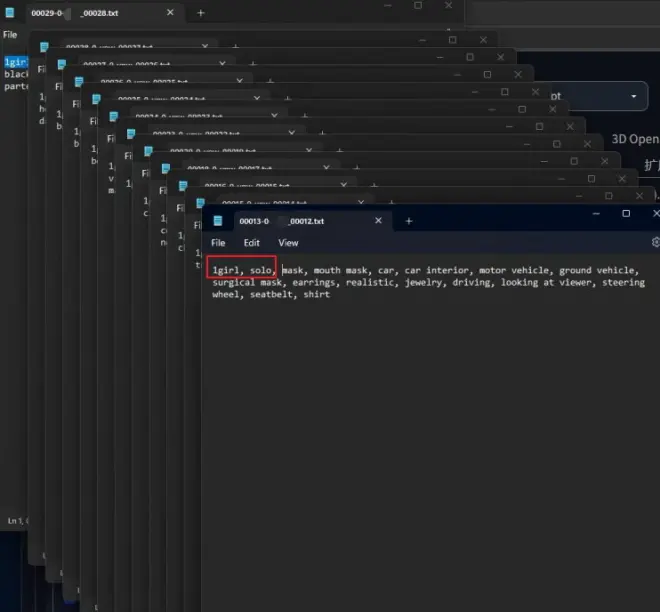The height and width of the screenshot is (612, 660).
Task: Expand the dropdown arrow in background app
Action: (633, 96)
